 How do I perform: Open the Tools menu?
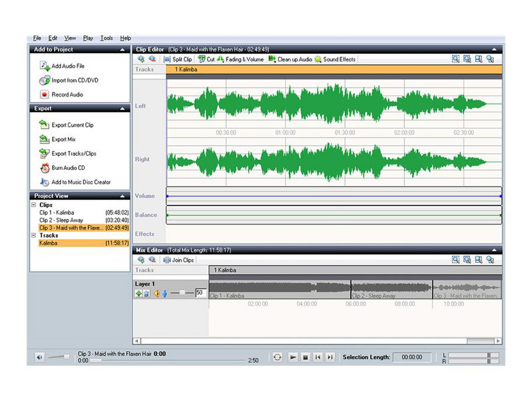tap(106, 38)
